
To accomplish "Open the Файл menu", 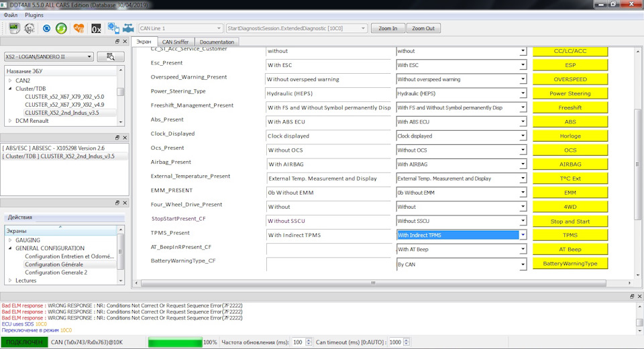I will 11,15.
